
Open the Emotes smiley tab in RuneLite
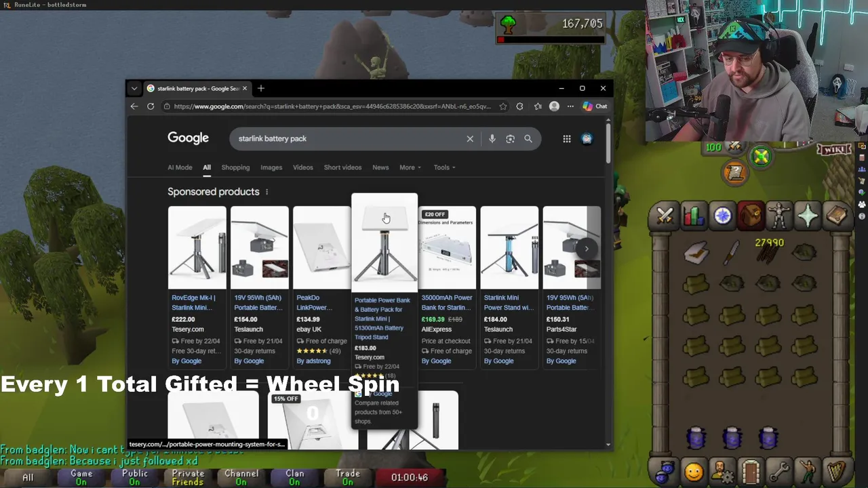(693, 470)
